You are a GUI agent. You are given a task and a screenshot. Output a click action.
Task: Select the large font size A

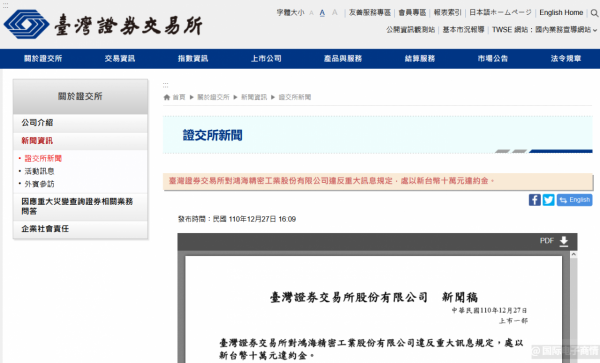[334, 13]
